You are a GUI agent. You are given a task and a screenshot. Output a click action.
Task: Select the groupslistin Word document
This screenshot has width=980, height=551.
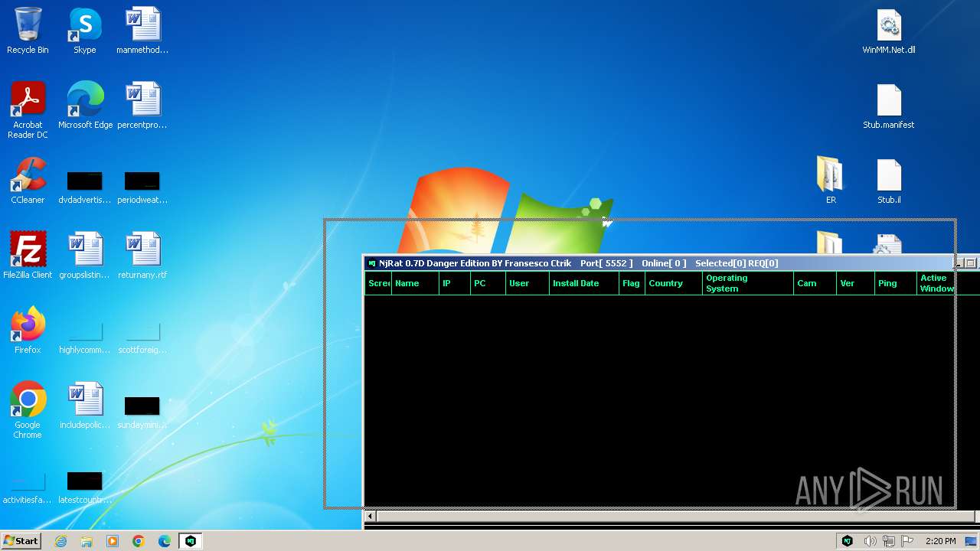pyautogui.click(x=85, y=256)
